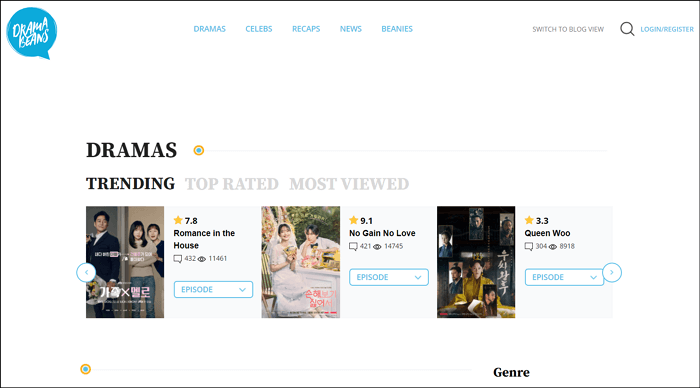Click the 9.1 rating value
This screenshot has height=388, width=700.
pos(367,221)
